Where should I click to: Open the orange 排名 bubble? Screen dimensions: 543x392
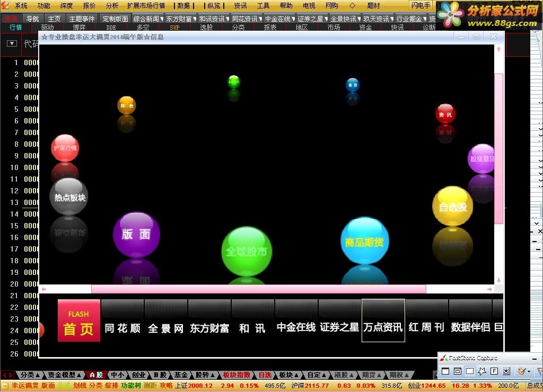[x=126, y=105]
